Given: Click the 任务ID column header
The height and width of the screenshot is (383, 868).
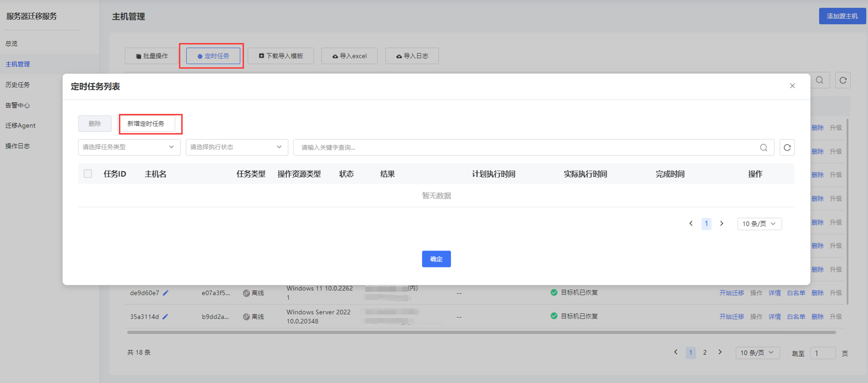Looking at the screenshot, I should point(115,174).
